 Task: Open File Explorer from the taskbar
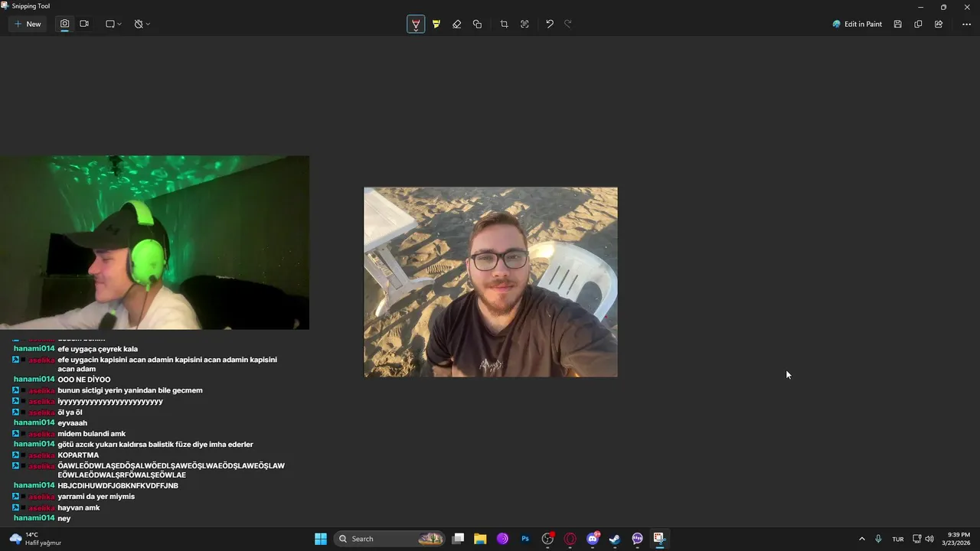click(480, 539)
